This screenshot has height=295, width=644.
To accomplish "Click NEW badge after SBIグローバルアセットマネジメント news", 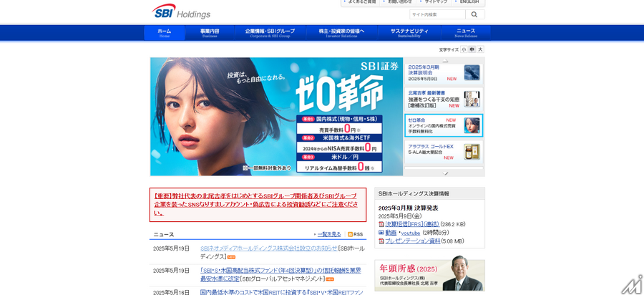I will pyautogui.click(x=330, y=279).
